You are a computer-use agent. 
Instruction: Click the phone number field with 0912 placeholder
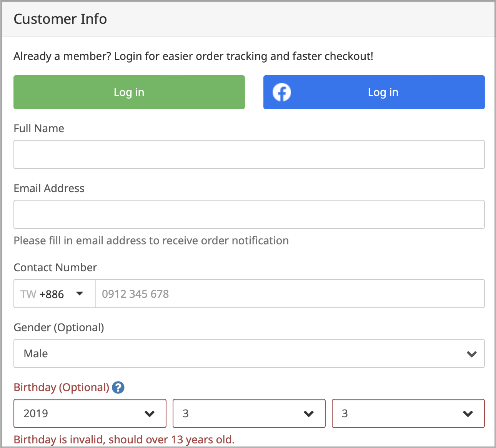(x=290, y=294)
